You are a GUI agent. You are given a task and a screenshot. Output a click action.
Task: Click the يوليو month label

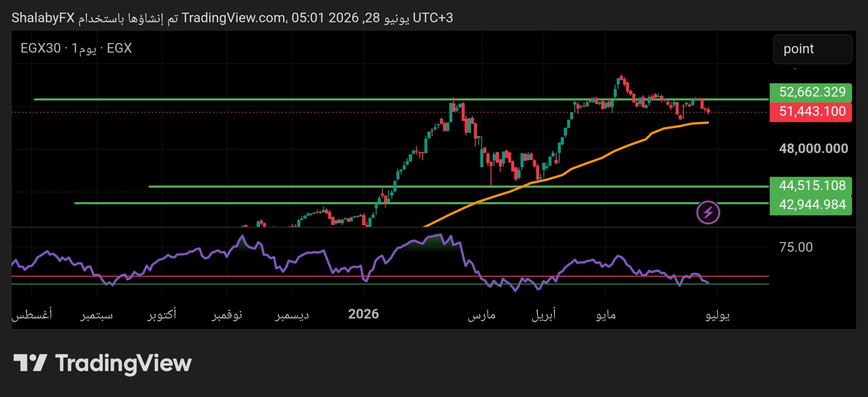(717, 315)
